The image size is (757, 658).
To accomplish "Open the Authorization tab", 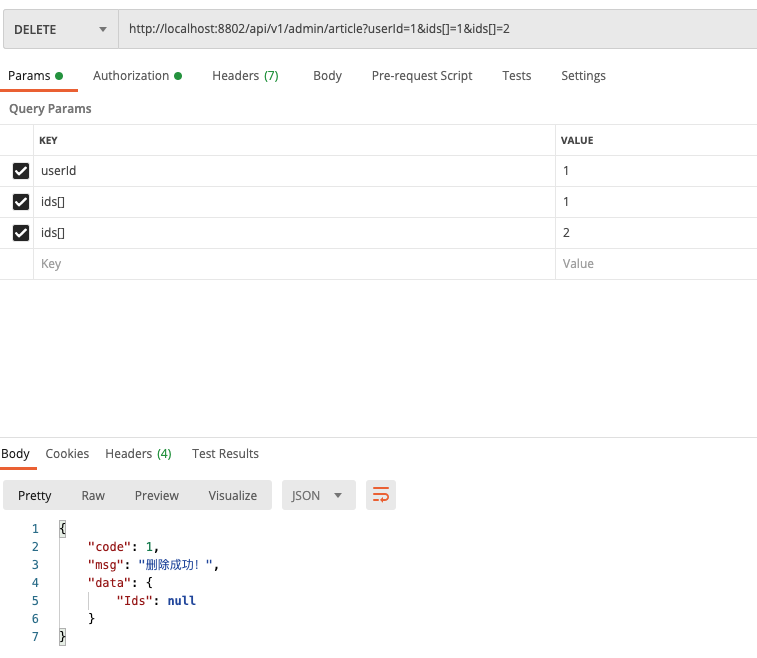I will coord(137,76).
